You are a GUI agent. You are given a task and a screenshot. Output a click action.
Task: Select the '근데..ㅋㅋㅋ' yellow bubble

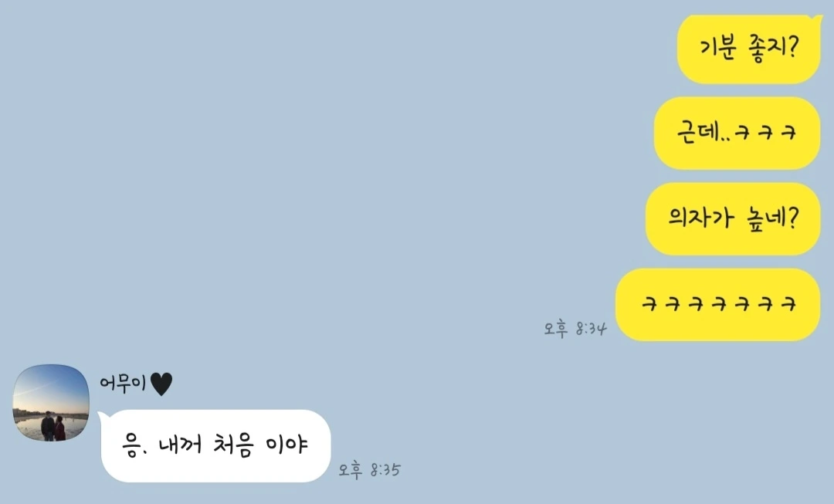[x=737, y=134]
